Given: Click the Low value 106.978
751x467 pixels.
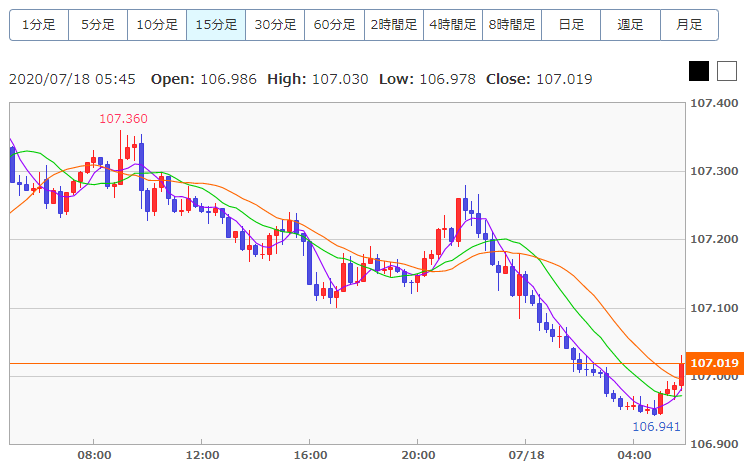Looking at the screenshot, I should [x=447, y=79].
